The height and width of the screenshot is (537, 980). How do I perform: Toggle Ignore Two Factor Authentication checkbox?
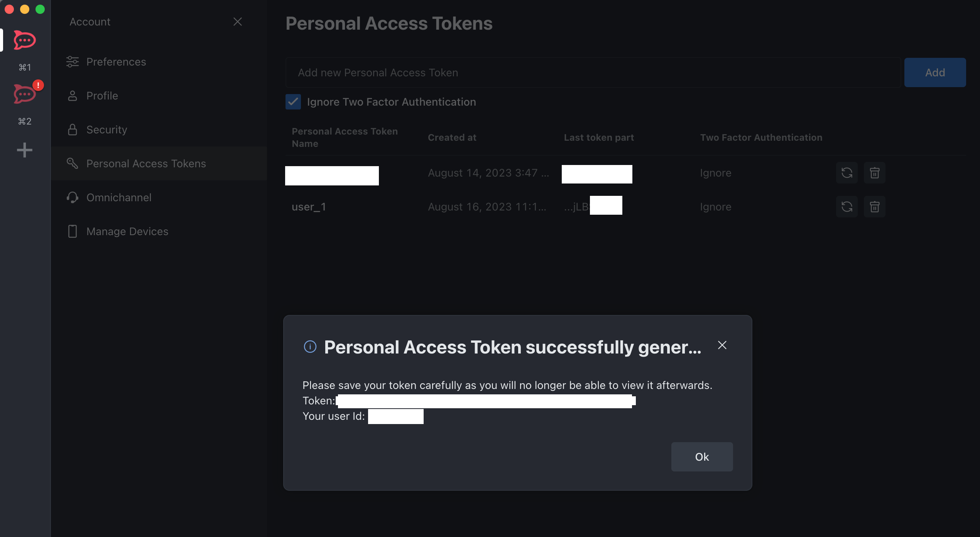[x=293, y=102]
